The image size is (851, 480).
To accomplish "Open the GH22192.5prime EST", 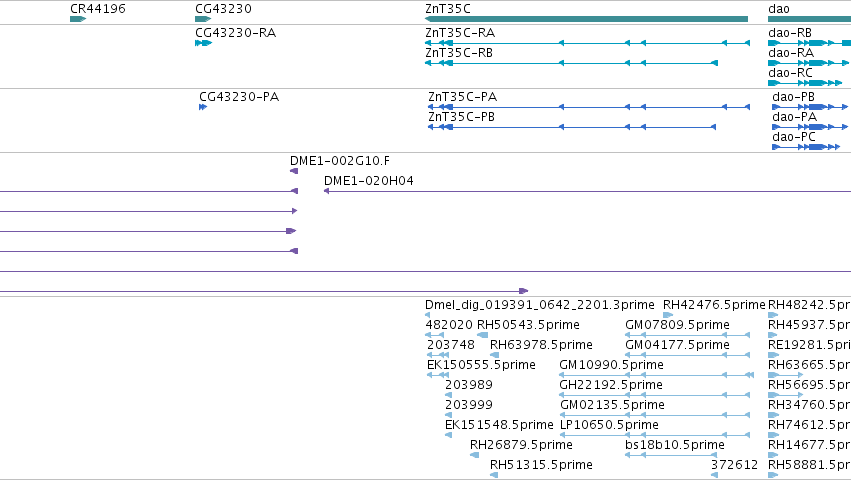I will (x=611, y=385).
